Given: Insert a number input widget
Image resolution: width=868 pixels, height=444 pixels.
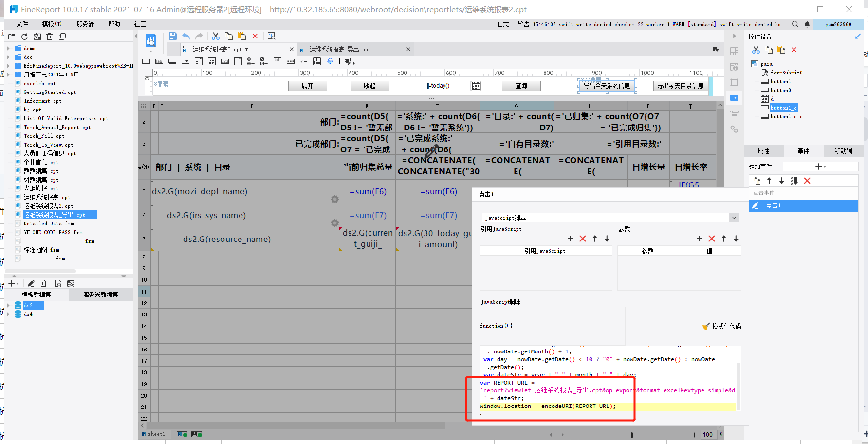Looking at the screenshot, I should tap(225, 61).
